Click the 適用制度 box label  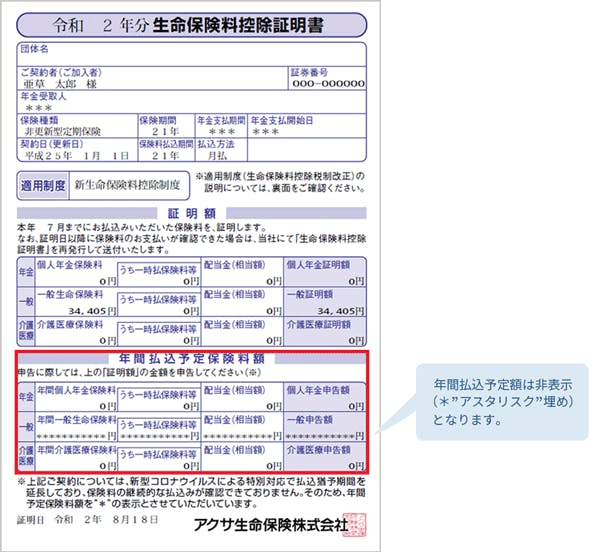[43, 186]
